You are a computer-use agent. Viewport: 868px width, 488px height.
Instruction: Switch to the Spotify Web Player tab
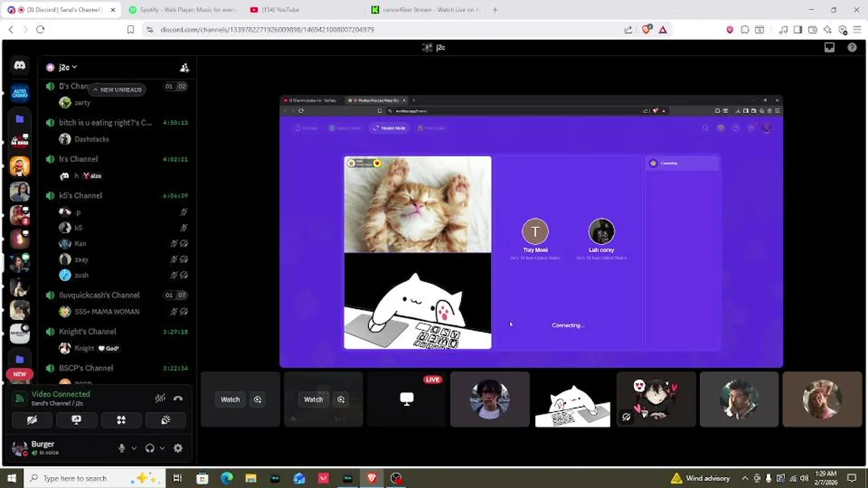point(182,9)
